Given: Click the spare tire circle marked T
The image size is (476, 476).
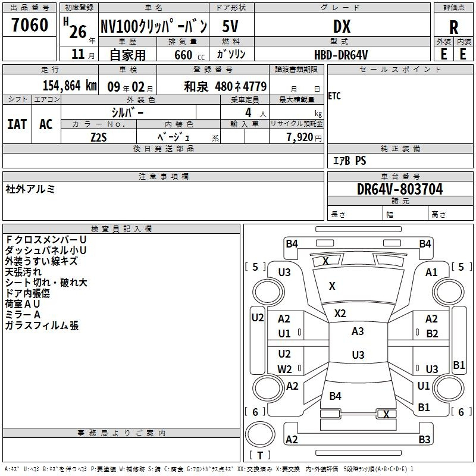Looking at the screenshot, I should coord(260,434).
